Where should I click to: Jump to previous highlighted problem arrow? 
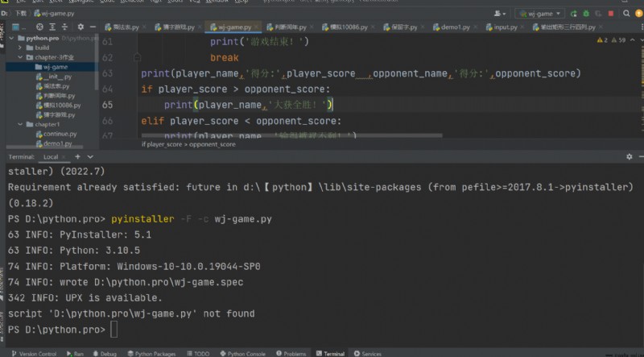[x=633, y=40]
